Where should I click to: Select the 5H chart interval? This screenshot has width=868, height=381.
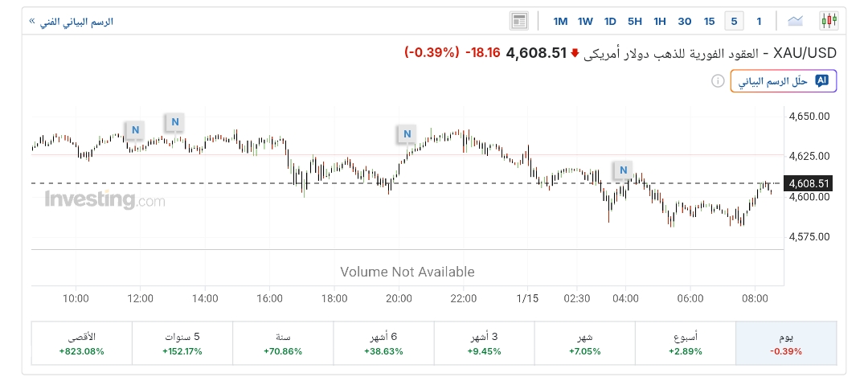pos(635,21)
